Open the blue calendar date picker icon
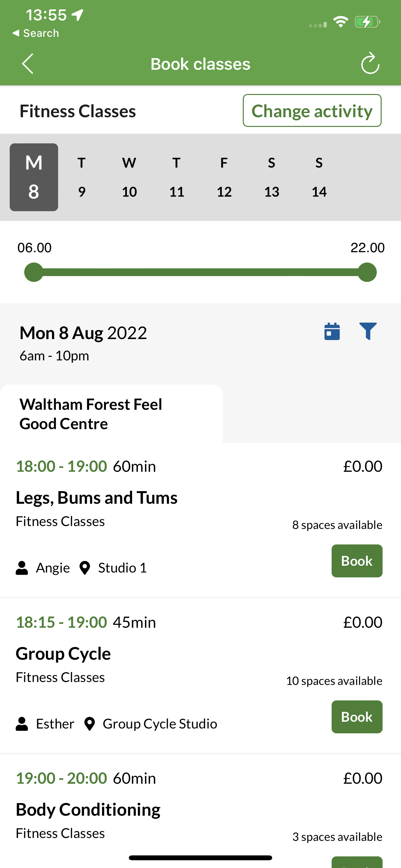 [332, 332]
